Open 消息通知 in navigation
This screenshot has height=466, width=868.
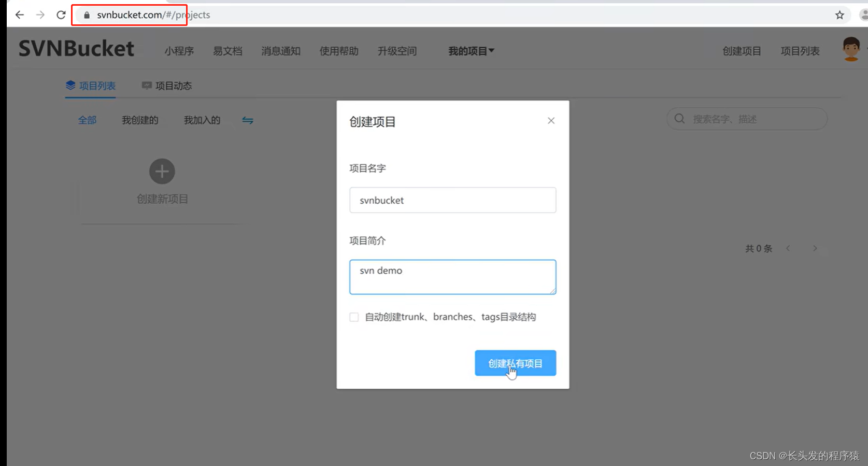point(281,51)
